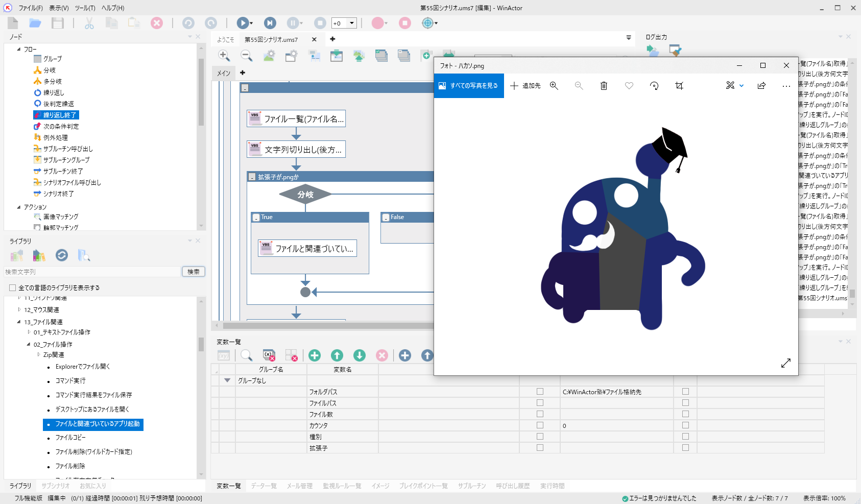Click the ファイルと関連づいてい... node in True branch
The width and height of the screenshot is (861, 504).
pos(307,248)
